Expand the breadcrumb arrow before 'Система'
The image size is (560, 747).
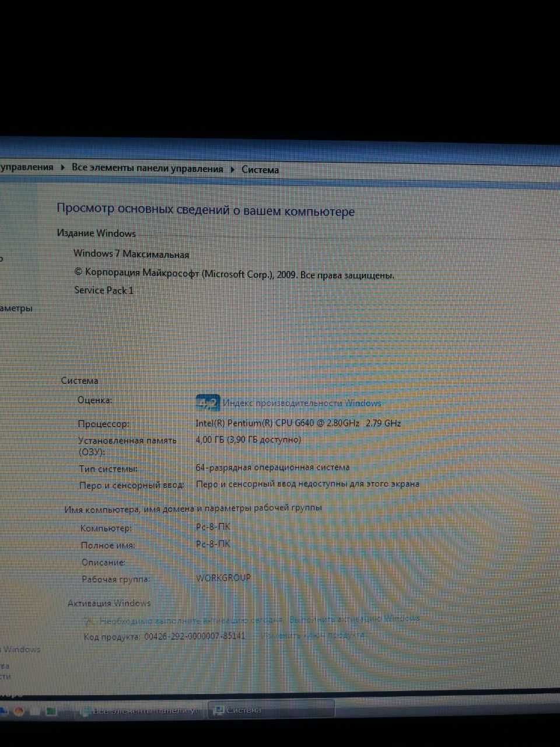click(232, 170)
